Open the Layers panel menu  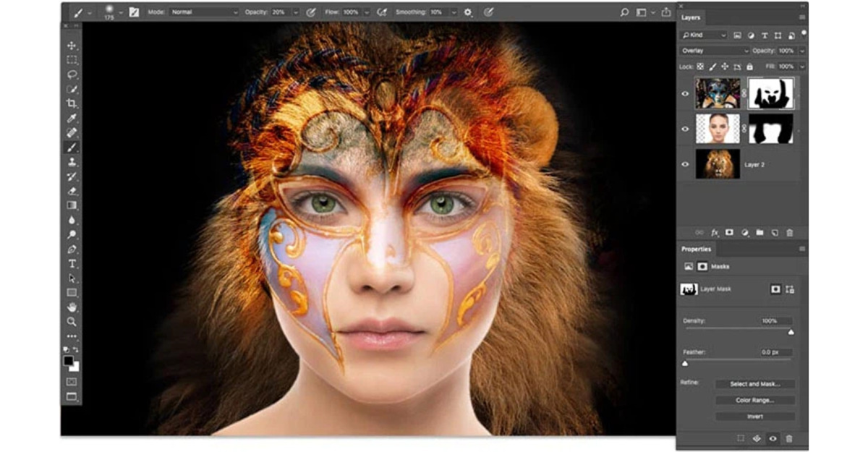pos(801,17)
